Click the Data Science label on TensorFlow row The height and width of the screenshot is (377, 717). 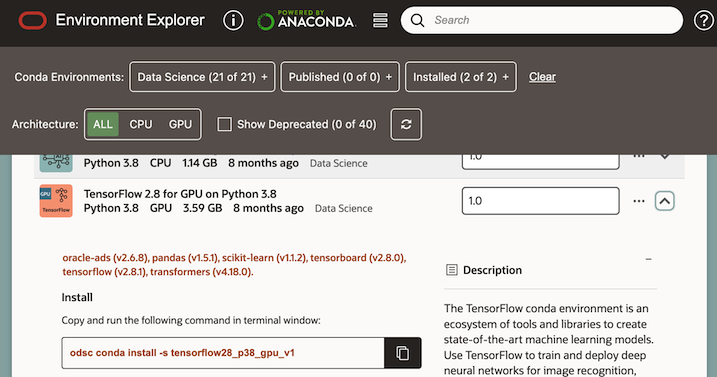point(343,209)
